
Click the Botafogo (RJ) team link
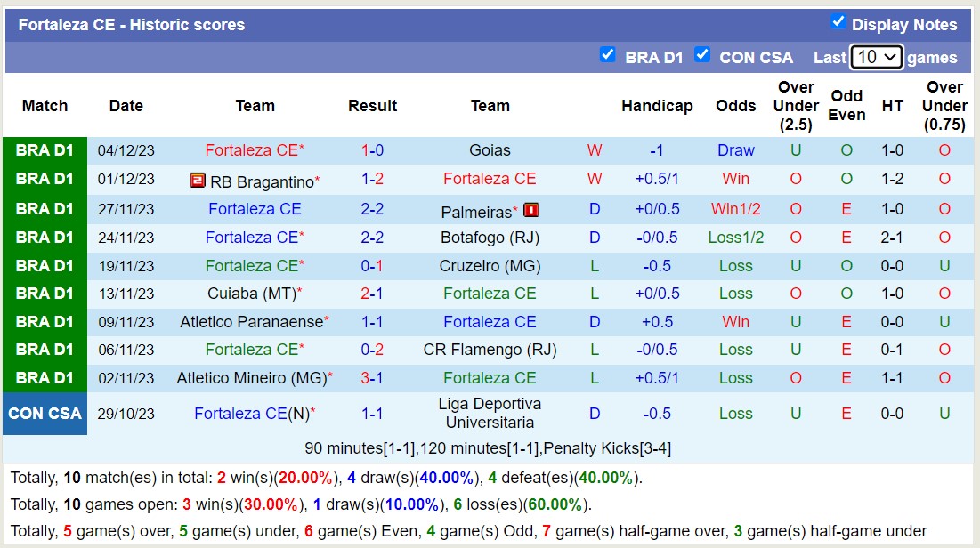490,238
